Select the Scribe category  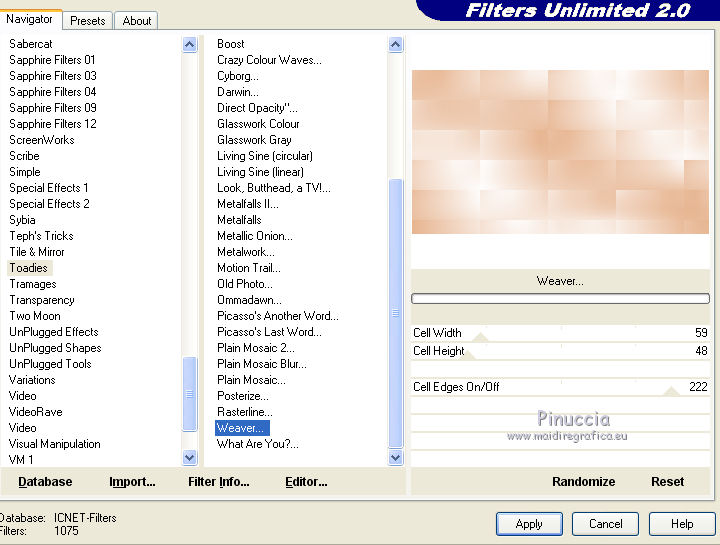tap(24, 156)
